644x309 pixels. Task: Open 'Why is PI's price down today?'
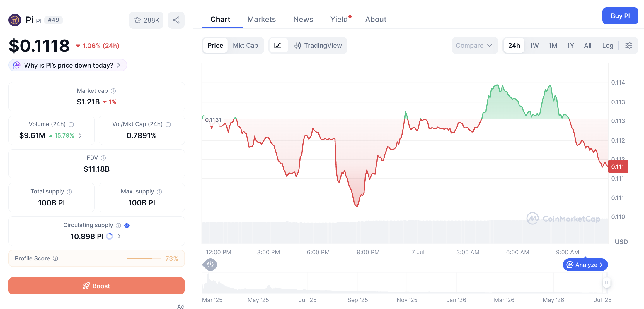pyautogui.click(x=68, y=65)
